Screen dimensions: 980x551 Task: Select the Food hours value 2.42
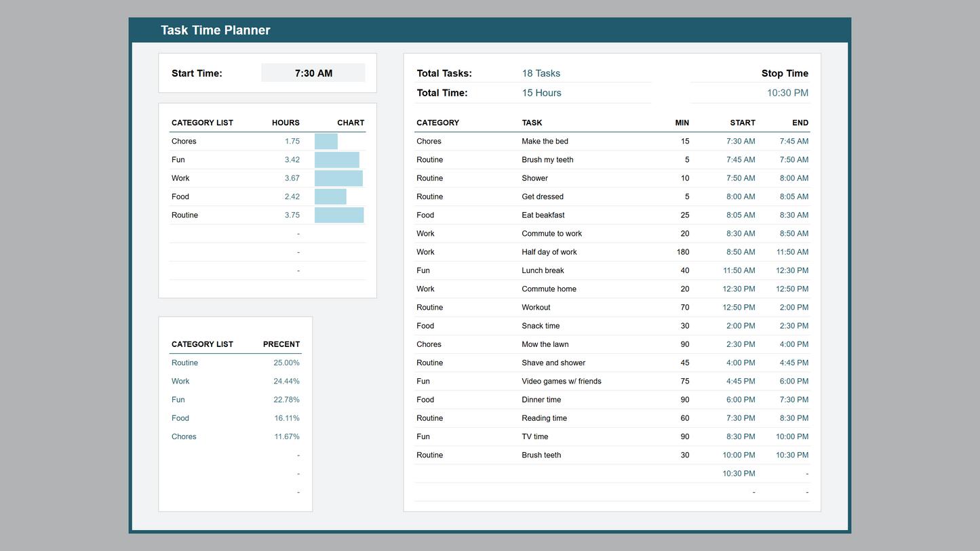pos(292,197)
